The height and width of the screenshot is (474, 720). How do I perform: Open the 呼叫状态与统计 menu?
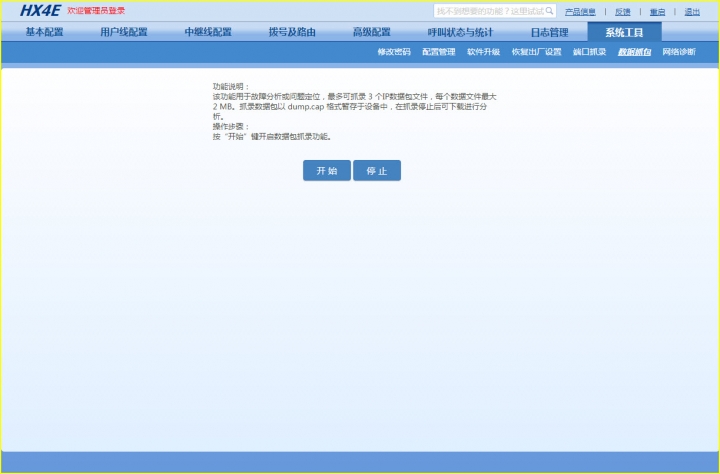[460, 32]
